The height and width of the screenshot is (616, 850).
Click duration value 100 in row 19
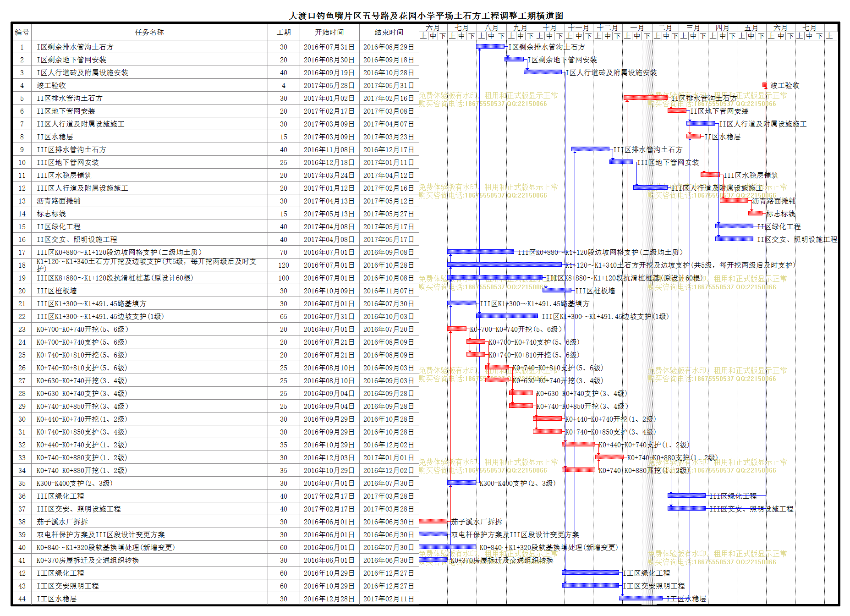pos(284,278)
